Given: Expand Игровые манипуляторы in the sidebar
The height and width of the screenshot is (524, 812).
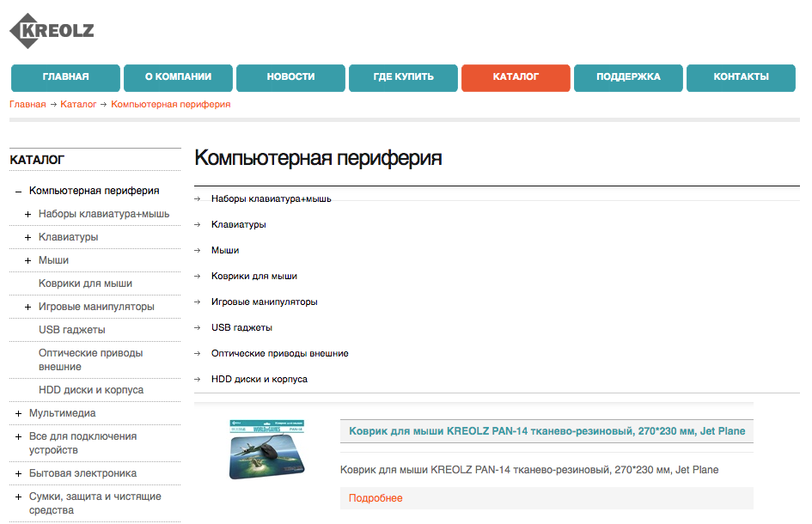Looking at the screenshot, I should 28,308.
